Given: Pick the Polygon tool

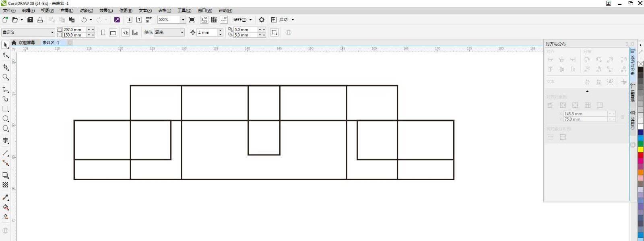Looking at the screenshot, I should point(6,128).
